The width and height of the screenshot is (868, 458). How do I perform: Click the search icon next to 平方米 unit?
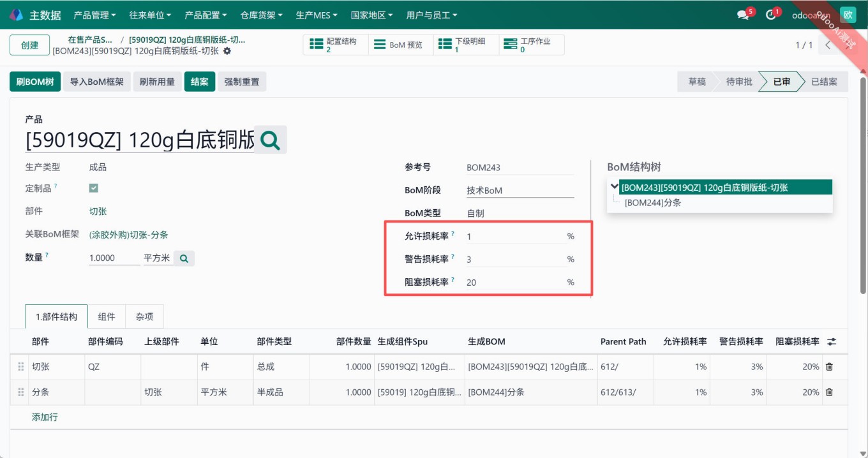click(184, 258)
